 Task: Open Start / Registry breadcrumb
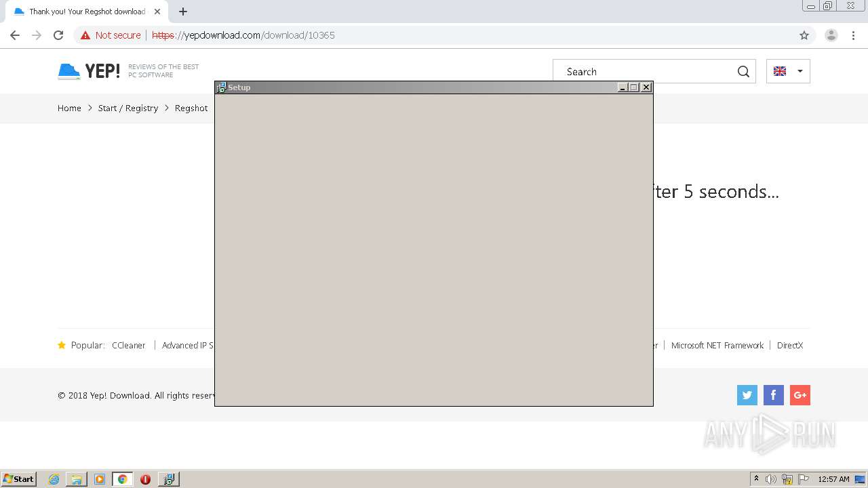click(x=128, y=108)
